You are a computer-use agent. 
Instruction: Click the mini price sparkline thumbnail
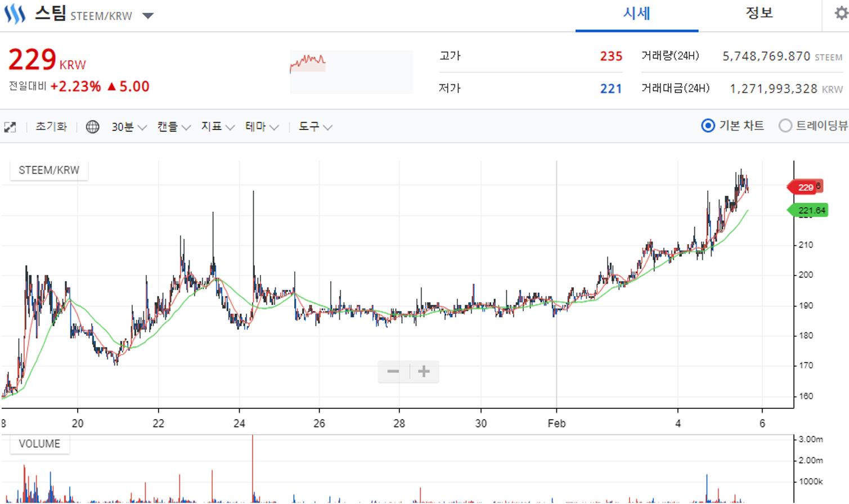click(351, 71)
